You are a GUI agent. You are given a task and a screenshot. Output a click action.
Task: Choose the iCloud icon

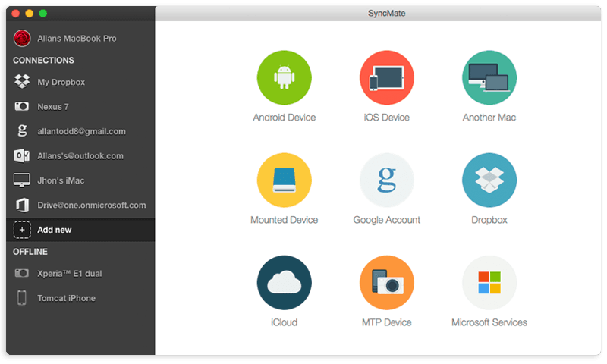point(284,282)
